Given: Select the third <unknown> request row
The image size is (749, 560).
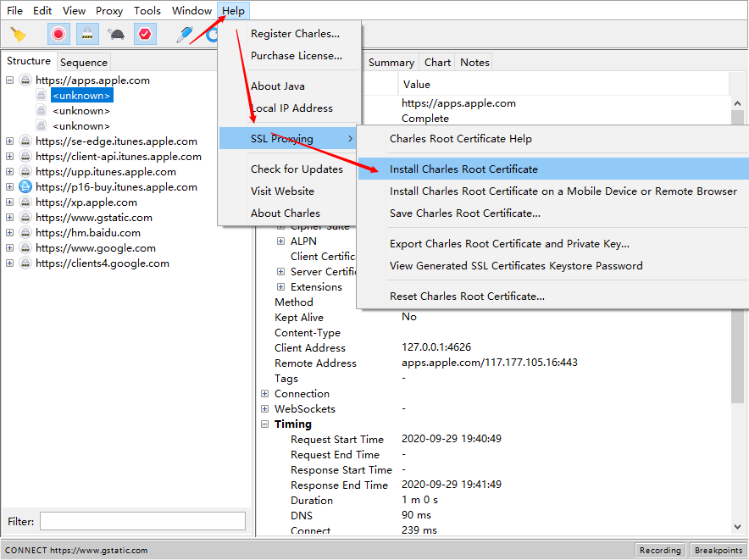Looking at the screenshot, I should (81, 126).
